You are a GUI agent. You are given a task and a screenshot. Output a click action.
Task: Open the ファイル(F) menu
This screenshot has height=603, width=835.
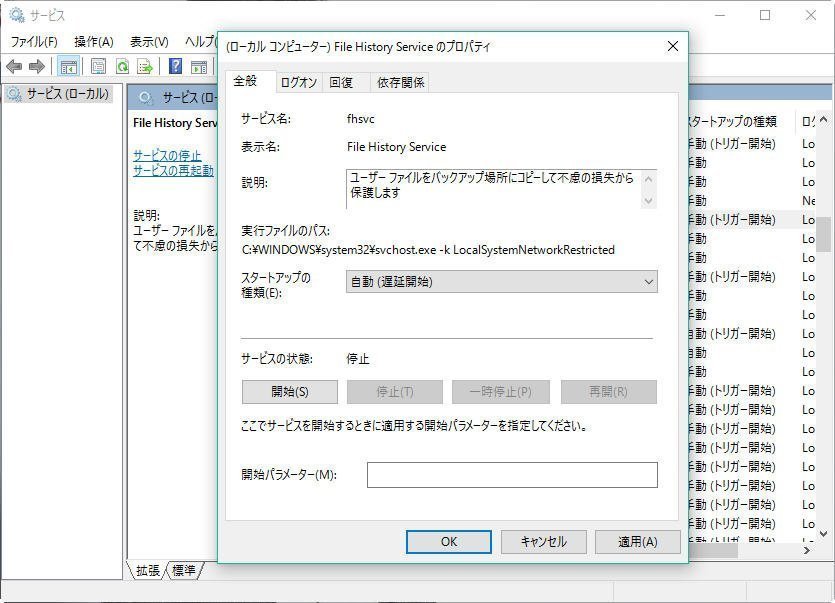[34, 42]
